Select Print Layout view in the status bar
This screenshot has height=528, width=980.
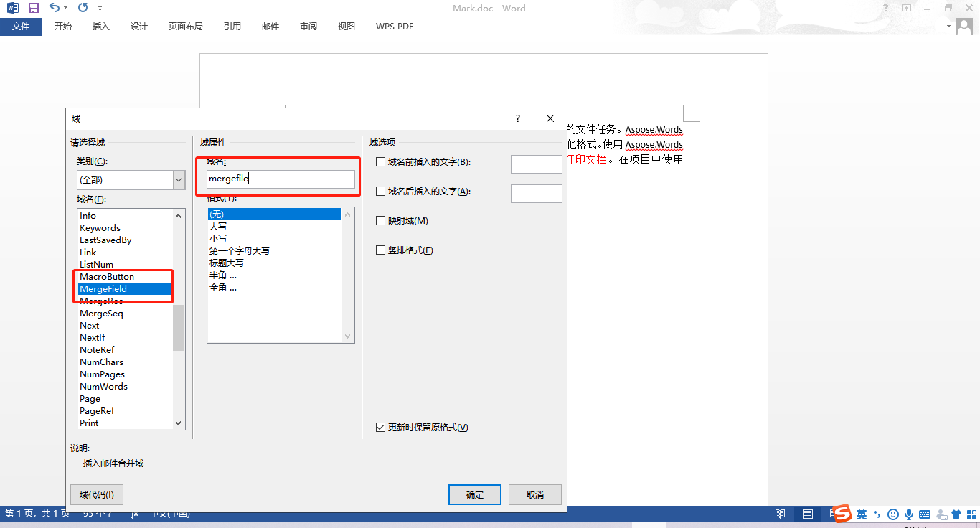point(807,513)
